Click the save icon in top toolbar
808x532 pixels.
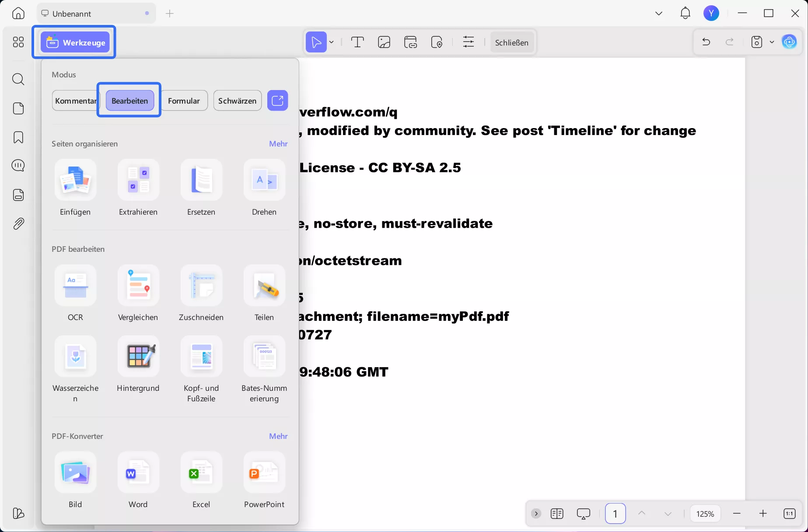(x=757, y=42)
